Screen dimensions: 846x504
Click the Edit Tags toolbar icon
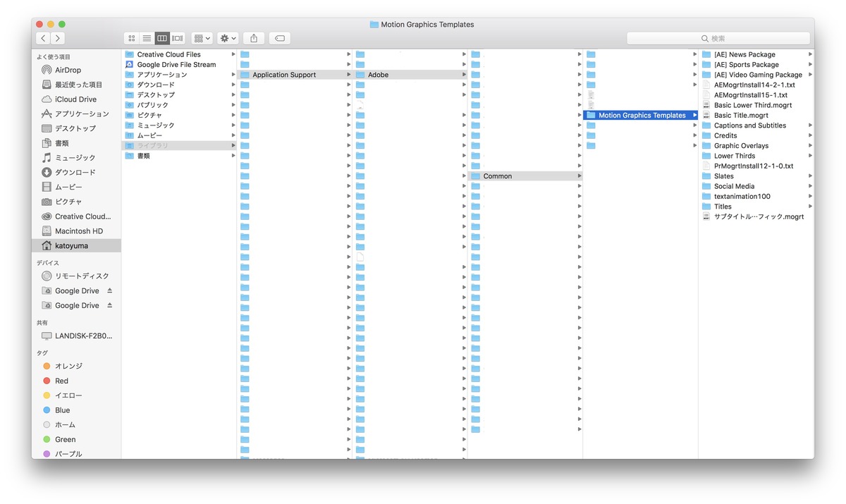(280, 38)
